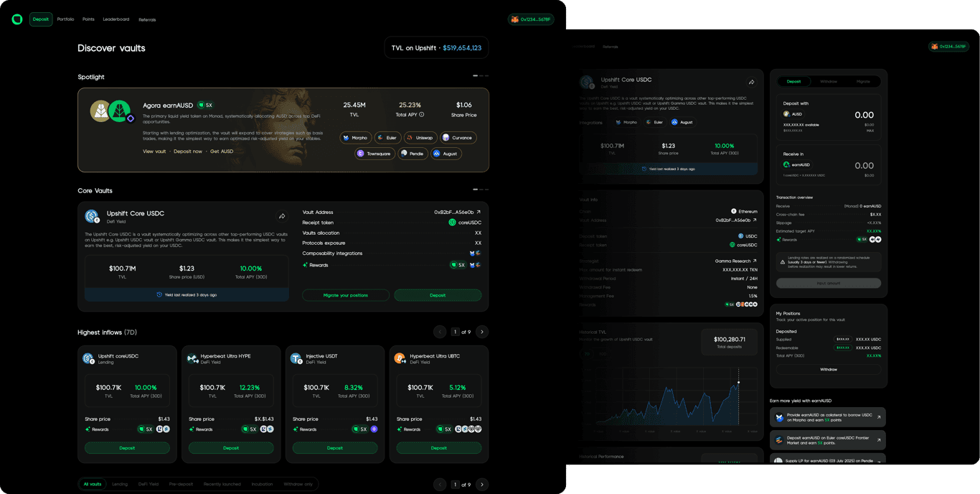This screenshot has height=494, width=980.
Task: Click the Townsquare protocol chip
Action: coord(374,154)
